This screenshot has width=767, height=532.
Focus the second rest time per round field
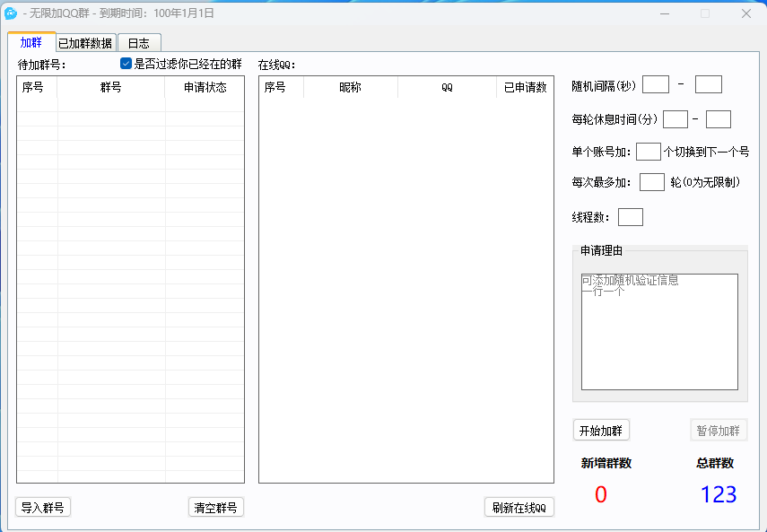coord(719,119)
